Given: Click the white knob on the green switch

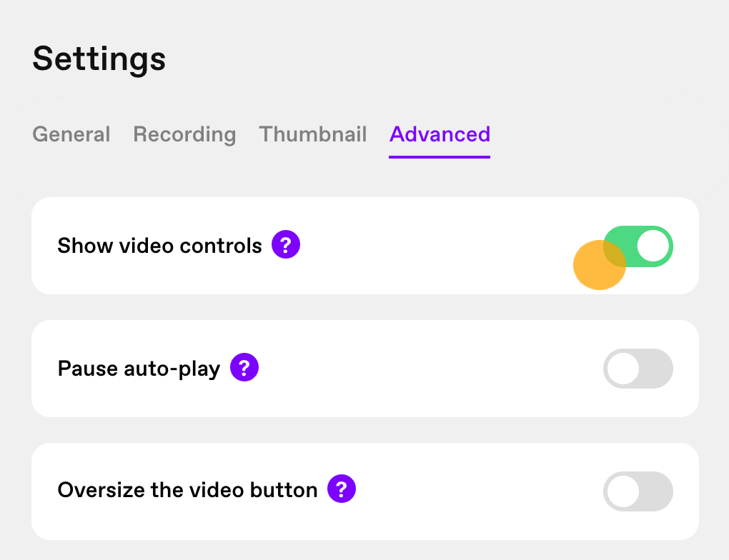Looking at the screenshot, I should tap(653, 246).
